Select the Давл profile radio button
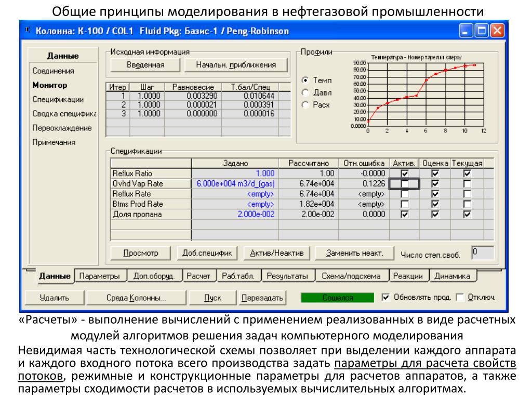Screen dimensions: 532x399 click(x=305, y=92)
